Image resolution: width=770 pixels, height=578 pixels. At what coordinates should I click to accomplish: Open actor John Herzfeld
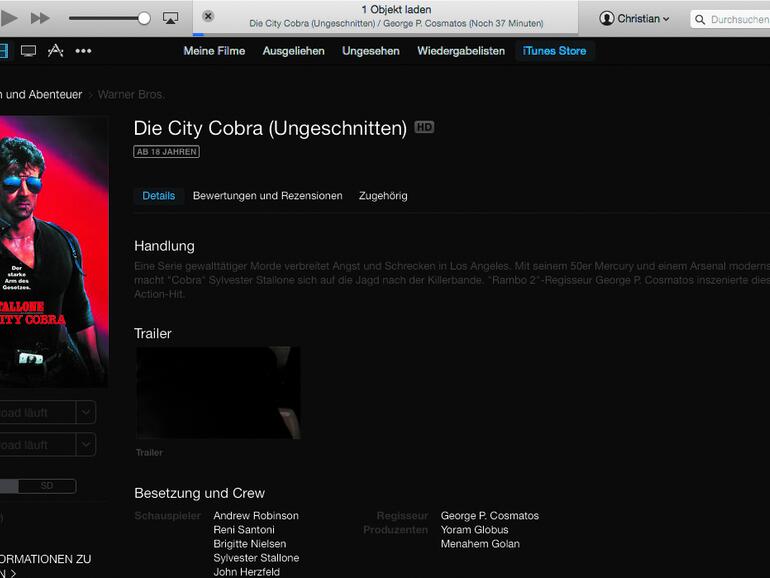(x=247, y=572)
